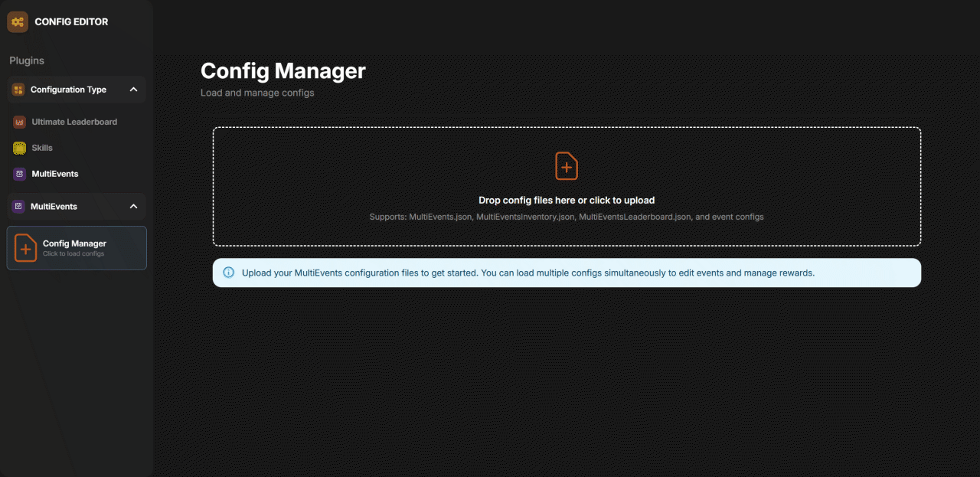The width and height of the screenshot is (980, 477).
Task: Click the yellow Skills plugin icon
Action: coord(20,148)
